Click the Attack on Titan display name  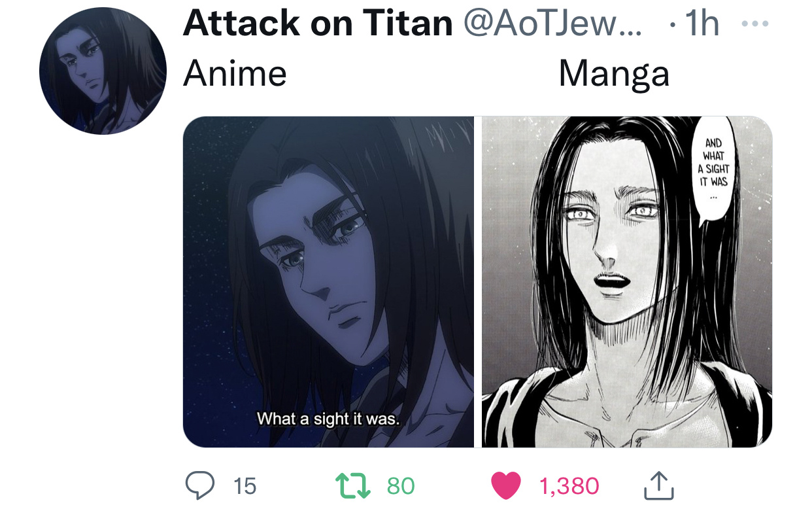[x=318, y=24]
